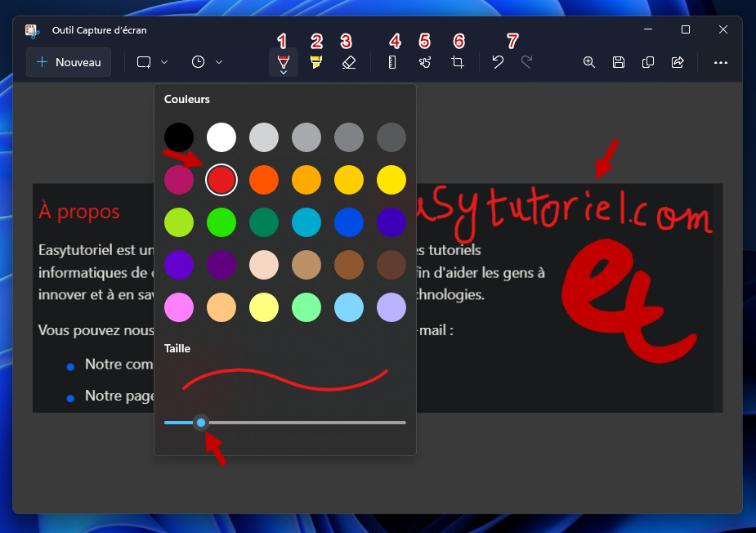Image resolution: width=756 pixels, height=533 pixels.
Task: Open the Zoom control
Action: [588, 62]
